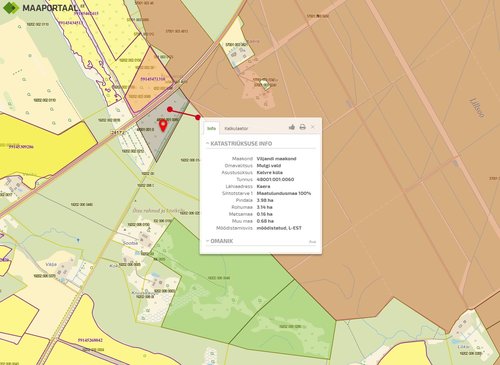Screen dimensions: 500x365
Task: Click the Lillsoo bog area label
Action: 477,107
